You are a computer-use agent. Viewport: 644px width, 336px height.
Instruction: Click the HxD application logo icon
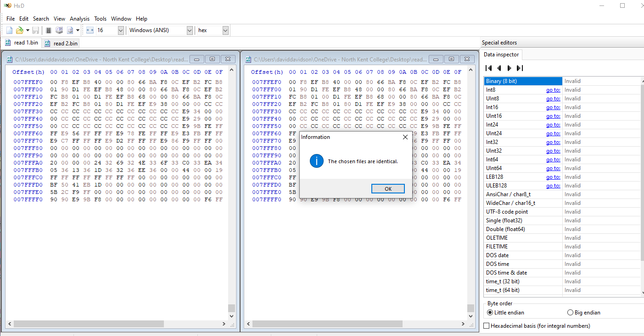[7, 6]
